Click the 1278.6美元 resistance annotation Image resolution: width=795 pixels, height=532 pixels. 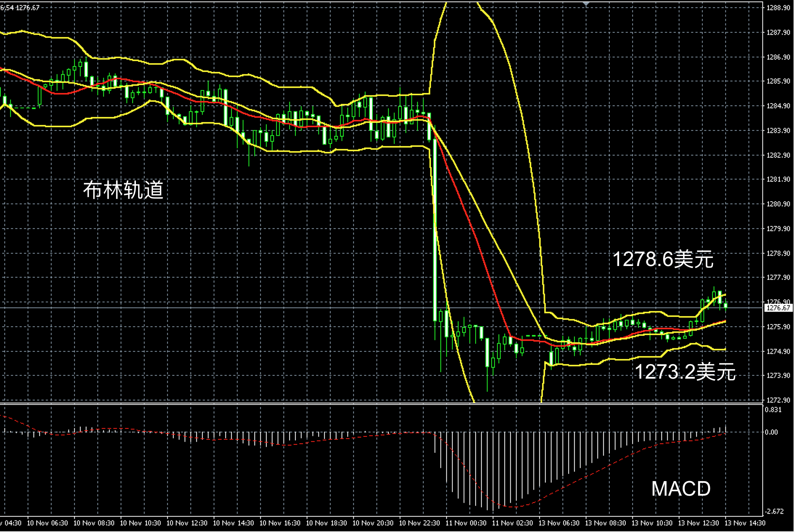click(x=663, y=259)
